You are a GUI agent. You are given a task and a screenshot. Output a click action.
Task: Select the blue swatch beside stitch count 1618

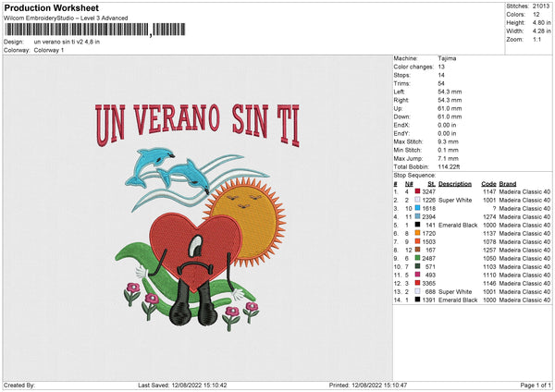tap(417, 208)
